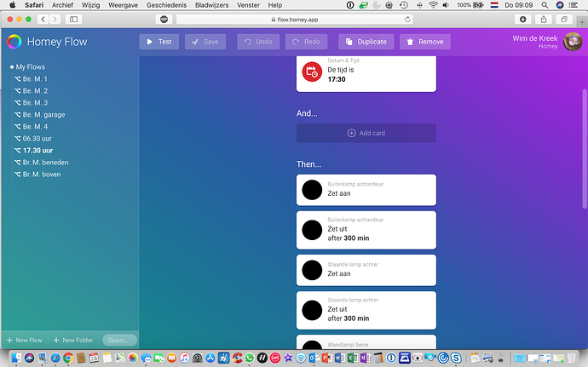Click the flow.homey.app address bar

coord(294,20)
